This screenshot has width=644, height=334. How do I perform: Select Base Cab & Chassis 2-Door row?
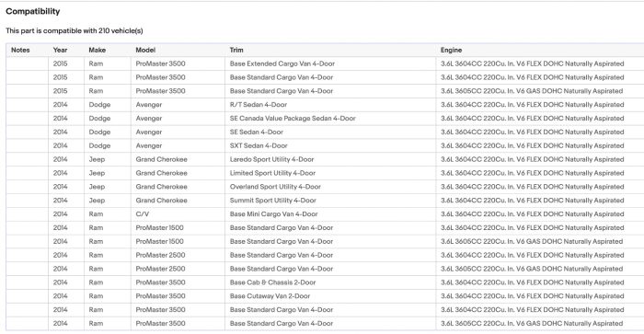click(325, 282)
